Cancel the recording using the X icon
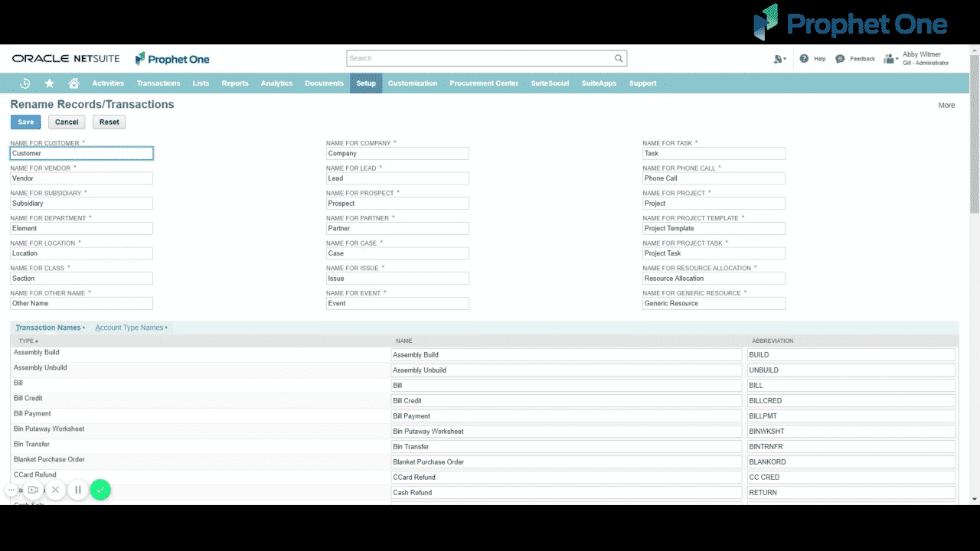The width and height of the screenshot is (980, 551). (55, 489)
